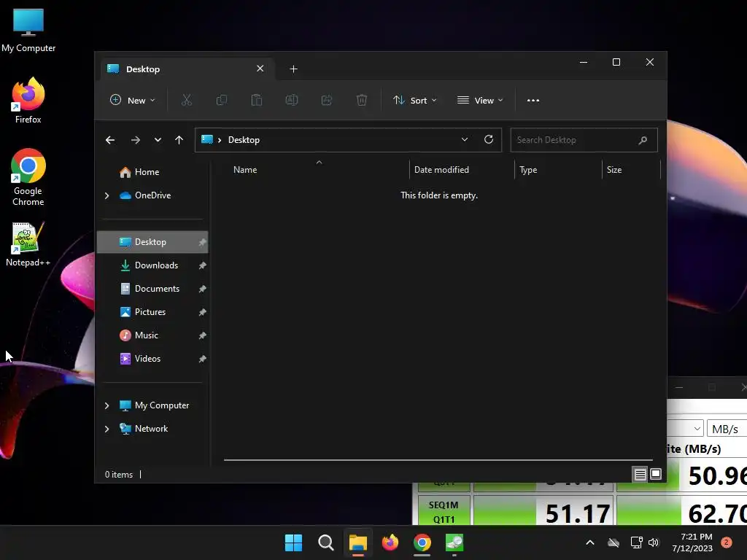Image resolution: width=747 pixels, height=560 pixels.
Task: Click the Copy icon in Explorer toolbar
Action: (x=222, y=100)
